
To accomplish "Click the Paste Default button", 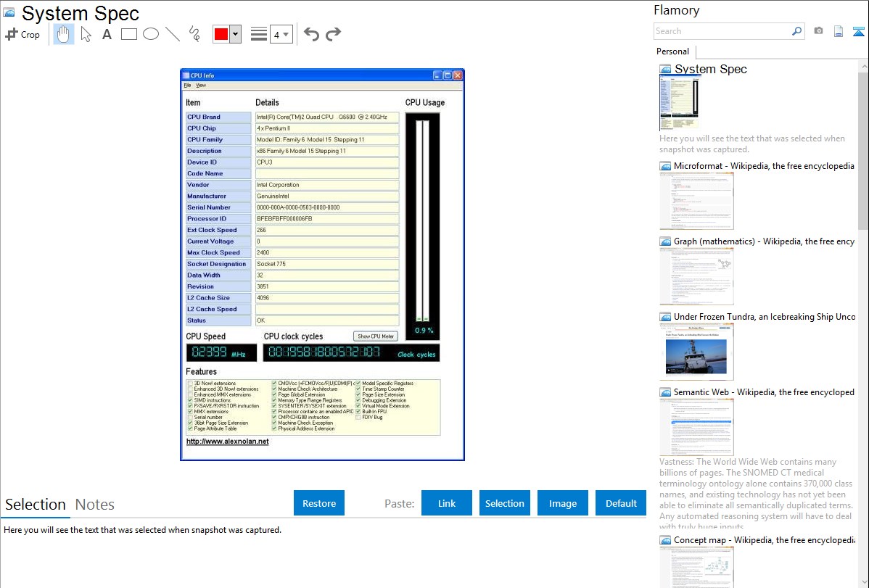I will click(621, 503).
